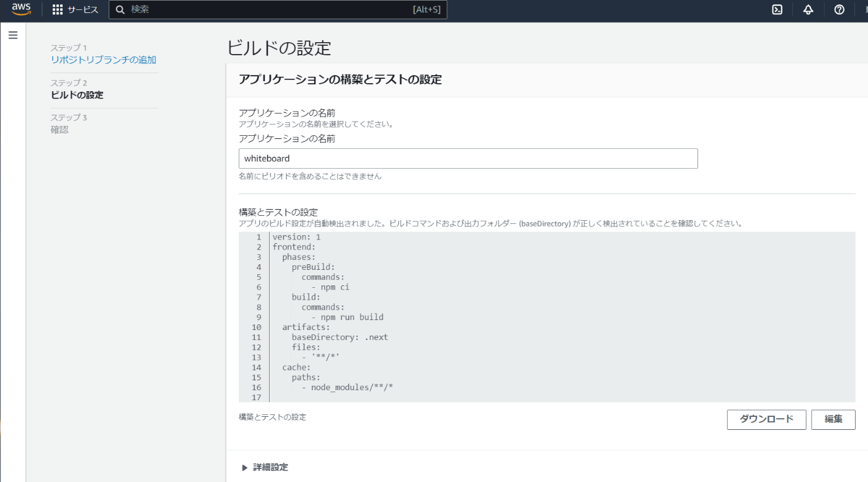Screen dimensions: 868x482
Task: Click the 'node_modules/**/*' cache path line
Action: (x=347, y=387)
